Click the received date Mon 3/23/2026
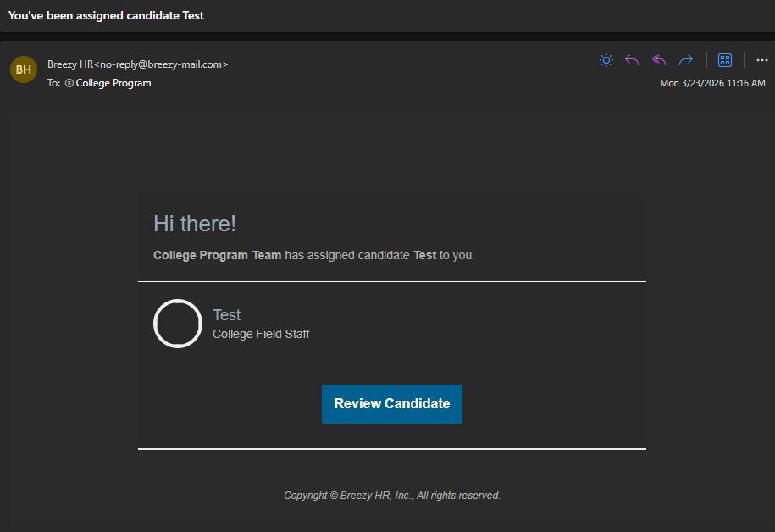The image size is (775, 532). 712,83
